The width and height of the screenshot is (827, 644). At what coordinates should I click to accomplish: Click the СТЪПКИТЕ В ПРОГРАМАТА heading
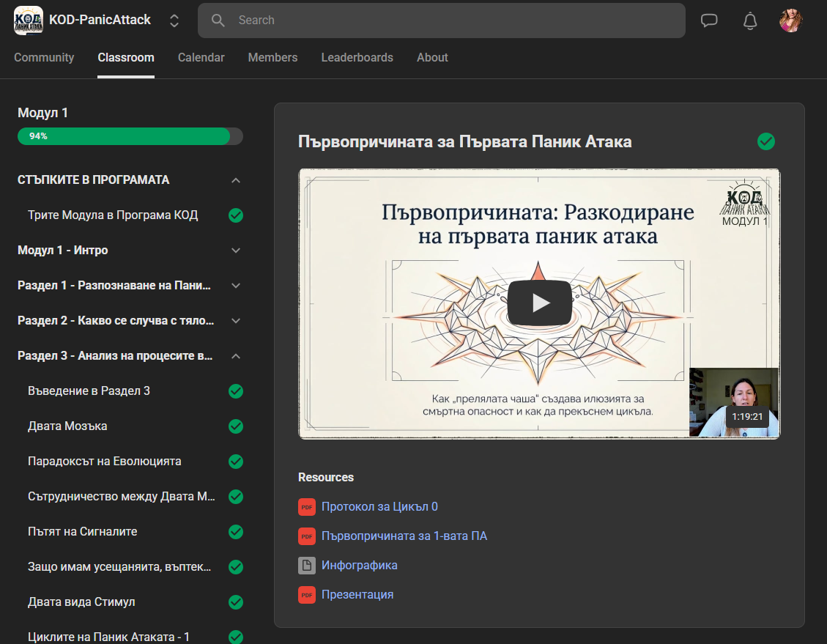93,179
